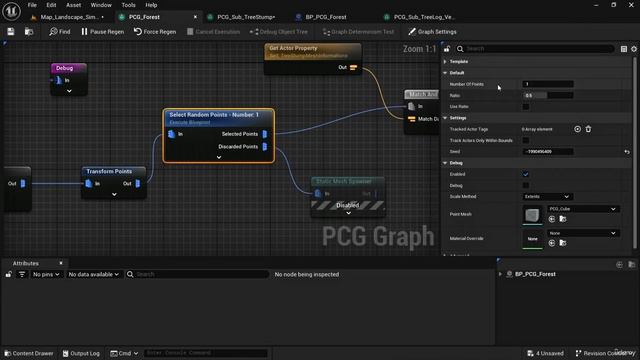This screenshot has height=360, width=640.
Task: Reset Seed value to default
Action: coord(627,152)
